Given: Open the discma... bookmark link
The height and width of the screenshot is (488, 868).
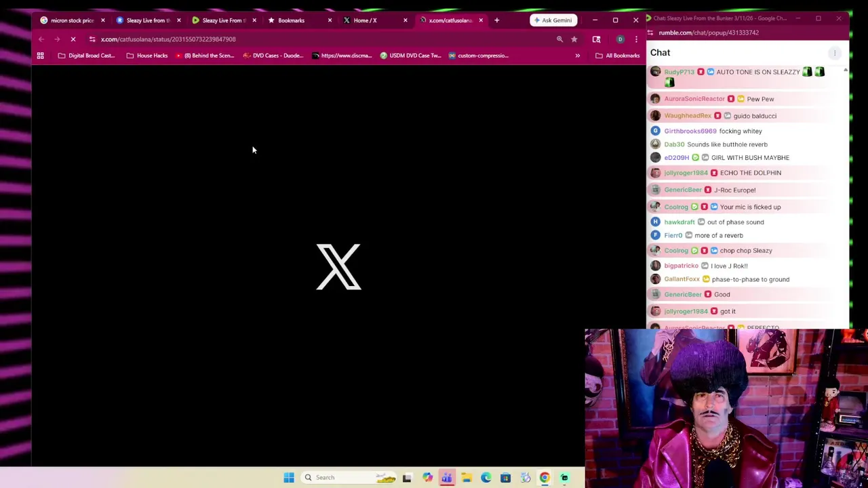Looking at the screenshot, I should 342,56.
